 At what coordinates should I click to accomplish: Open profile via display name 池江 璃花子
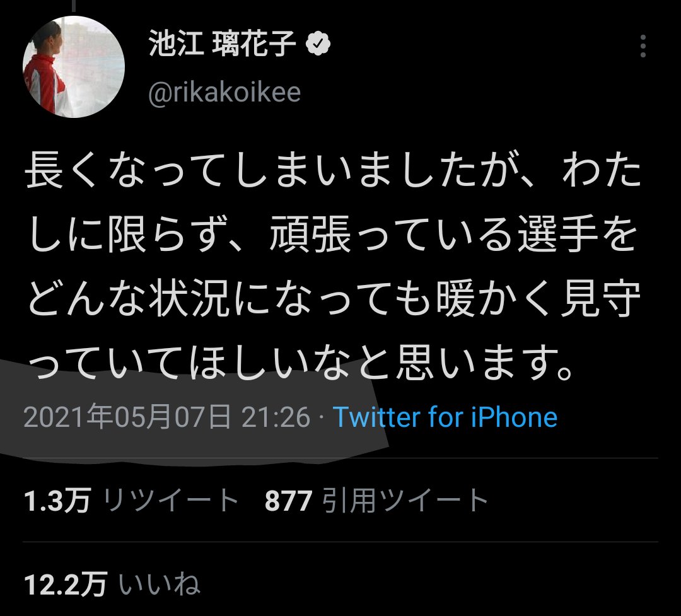(x=223, y=44)
